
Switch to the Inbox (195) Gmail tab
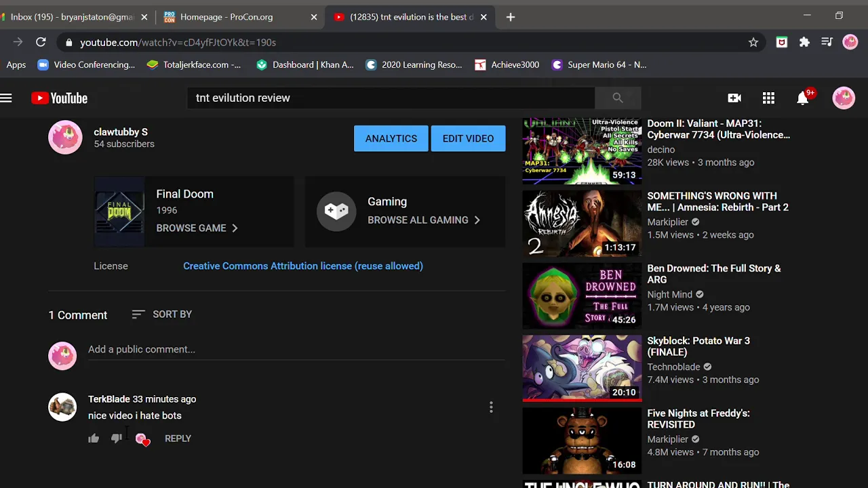[x=72, y=17]
